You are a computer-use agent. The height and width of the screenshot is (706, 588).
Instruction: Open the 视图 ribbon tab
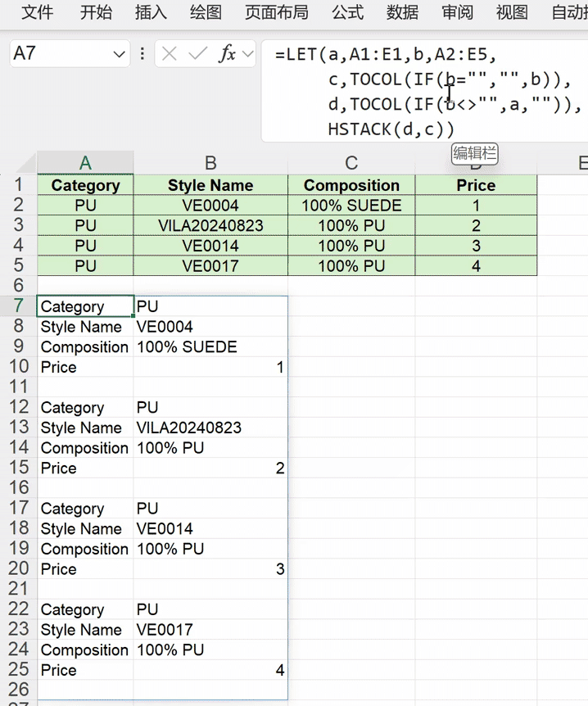(x=512, y=12)
